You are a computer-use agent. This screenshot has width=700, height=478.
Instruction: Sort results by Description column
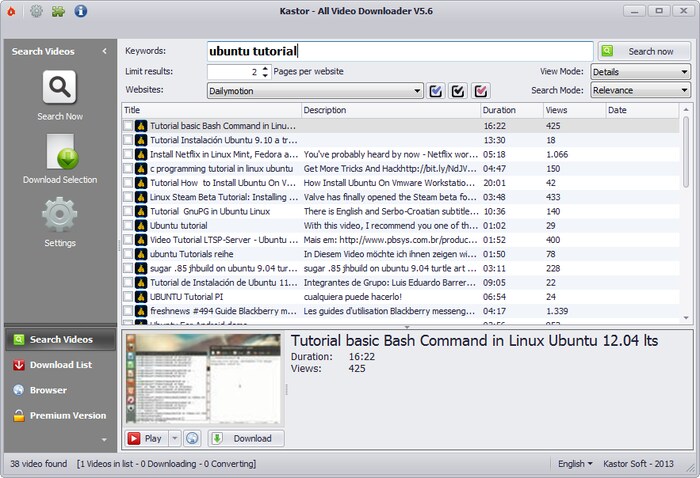click(x=391, y=110)
